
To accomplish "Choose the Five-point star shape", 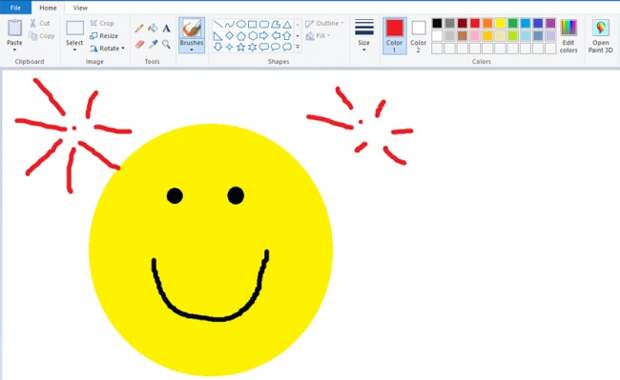I will tap(241, 47).
